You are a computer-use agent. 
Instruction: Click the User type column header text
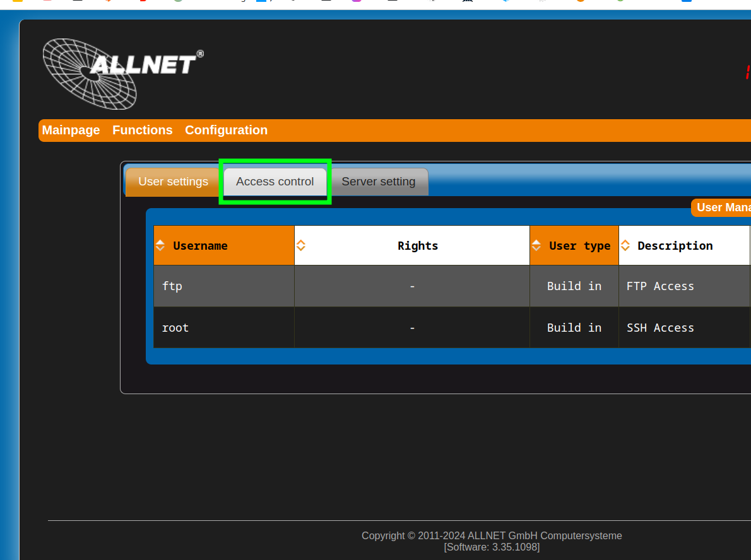[x=579, y=246]
